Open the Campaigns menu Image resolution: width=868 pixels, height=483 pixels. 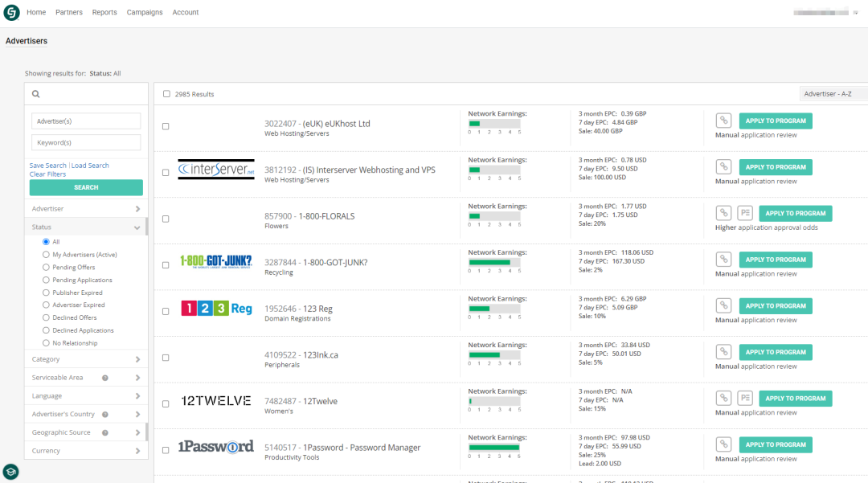point(145,12)
